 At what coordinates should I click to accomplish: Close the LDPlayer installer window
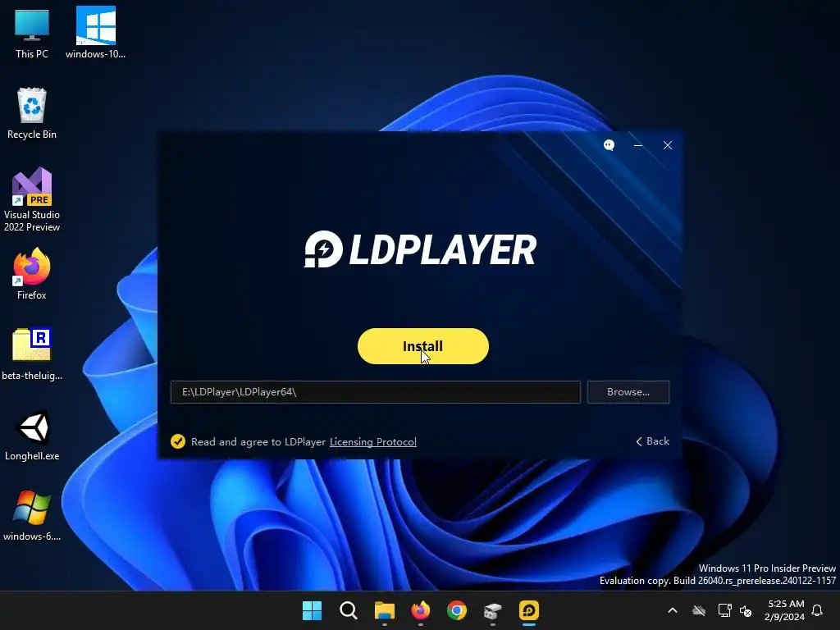click(668, 145)
